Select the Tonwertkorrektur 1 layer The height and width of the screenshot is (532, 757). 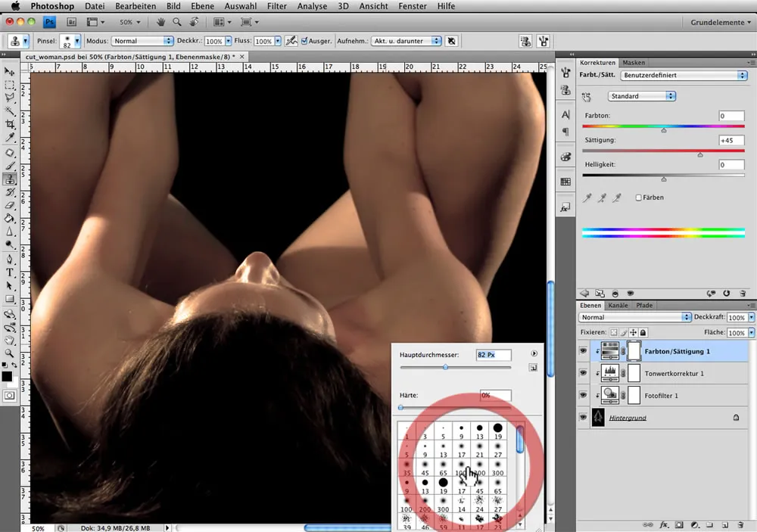click(675, 373)
